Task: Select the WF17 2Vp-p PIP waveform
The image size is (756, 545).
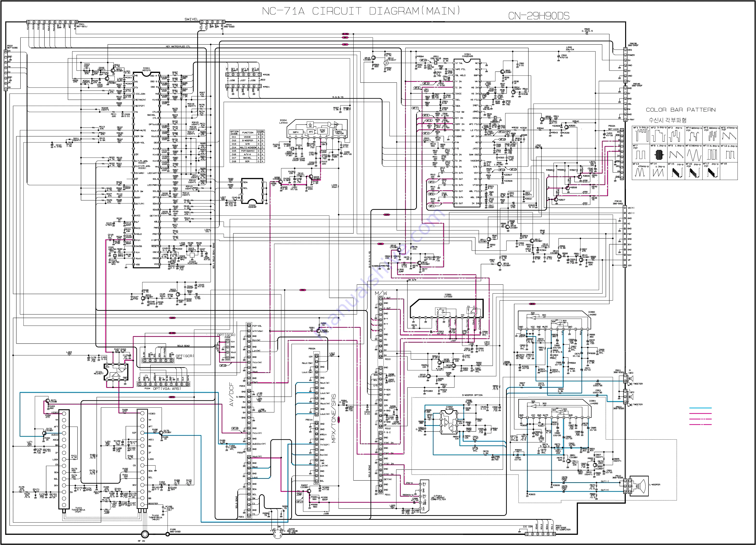Action: click(x=711, y=171)
